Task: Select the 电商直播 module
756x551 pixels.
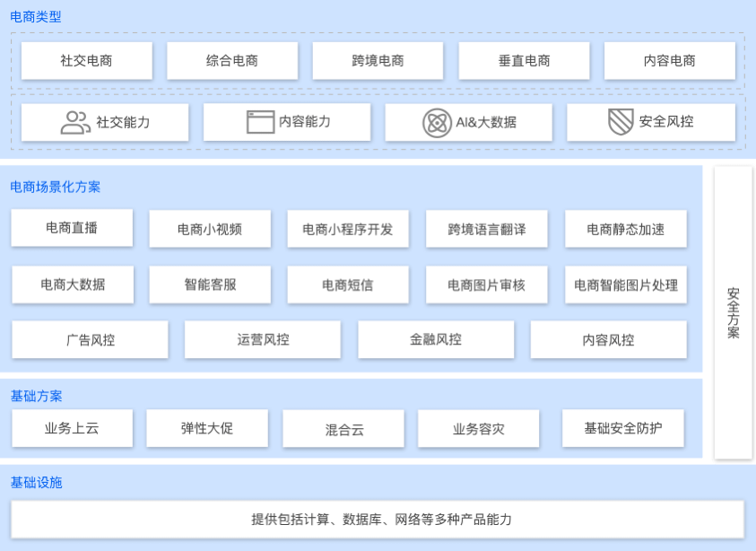Action: [70, 228]
